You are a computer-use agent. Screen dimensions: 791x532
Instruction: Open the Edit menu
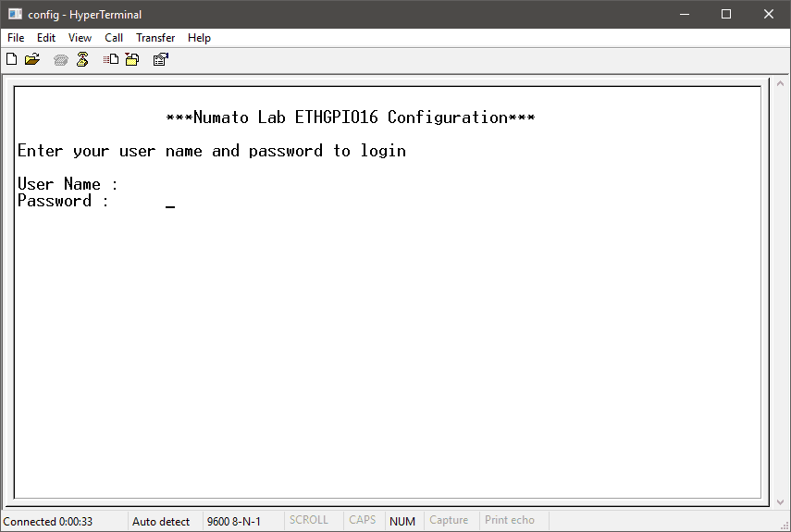46,38
